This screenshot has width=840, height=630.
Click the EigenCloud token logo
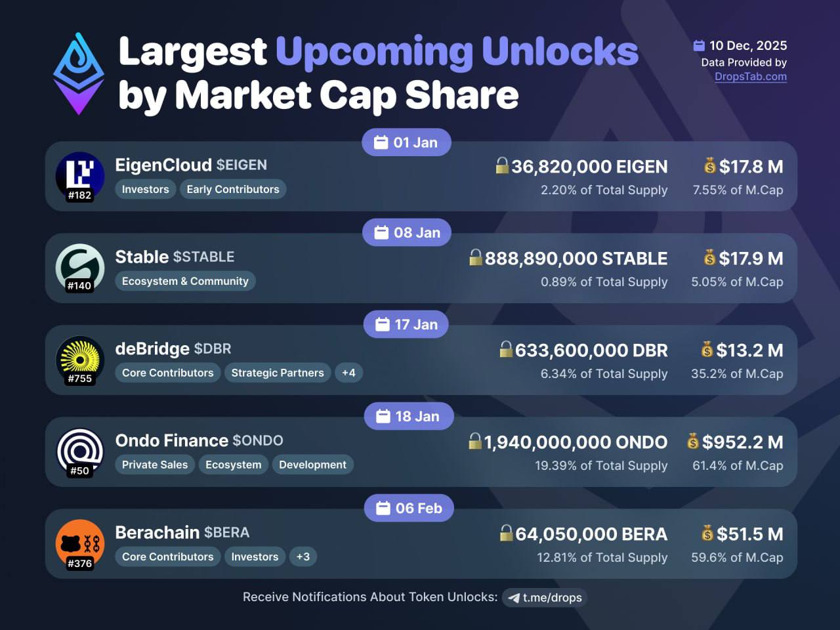[x=80, y=176]
